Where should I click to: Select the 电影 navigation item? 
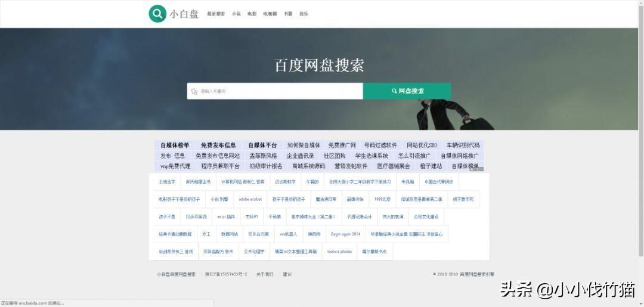[x=252, y=14]
